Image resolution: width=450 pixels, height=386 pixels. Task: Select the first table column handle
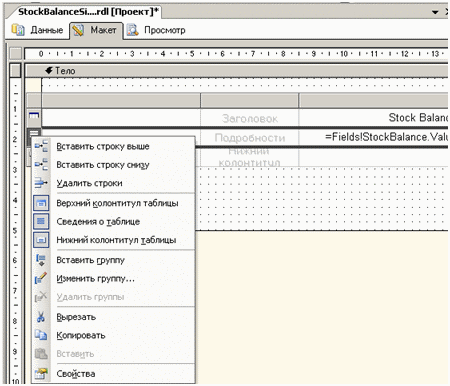tap(121, 101)
